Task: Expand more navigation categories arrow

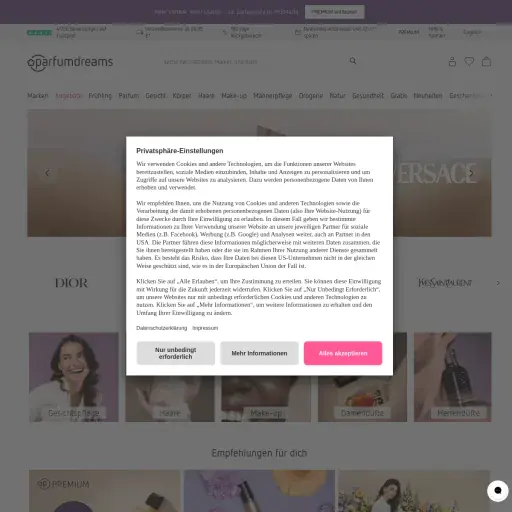Action: 491,95
